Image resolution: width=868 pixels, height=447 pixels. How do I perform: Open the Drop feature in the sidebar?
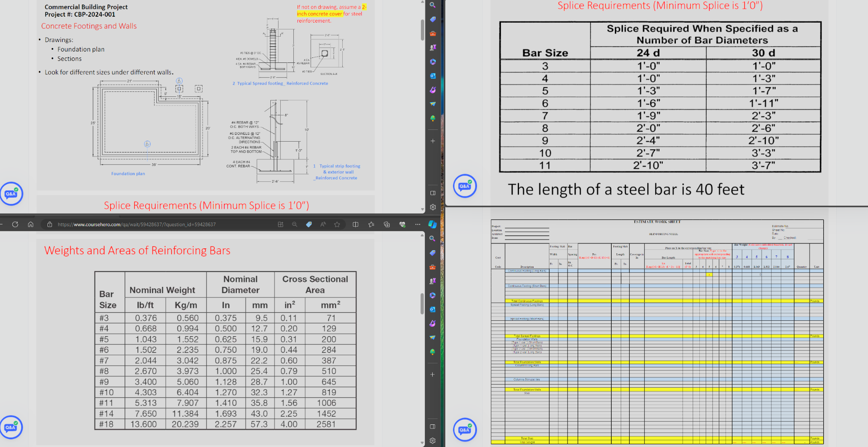pos(433,104)
